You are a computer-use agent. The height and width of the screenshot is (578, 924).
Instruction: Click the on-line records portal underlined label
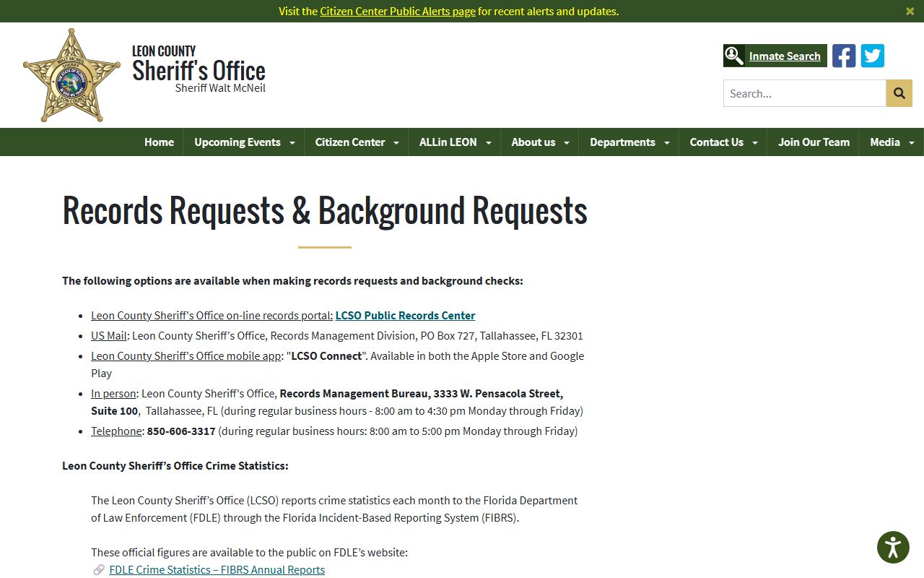coord(212,315)
